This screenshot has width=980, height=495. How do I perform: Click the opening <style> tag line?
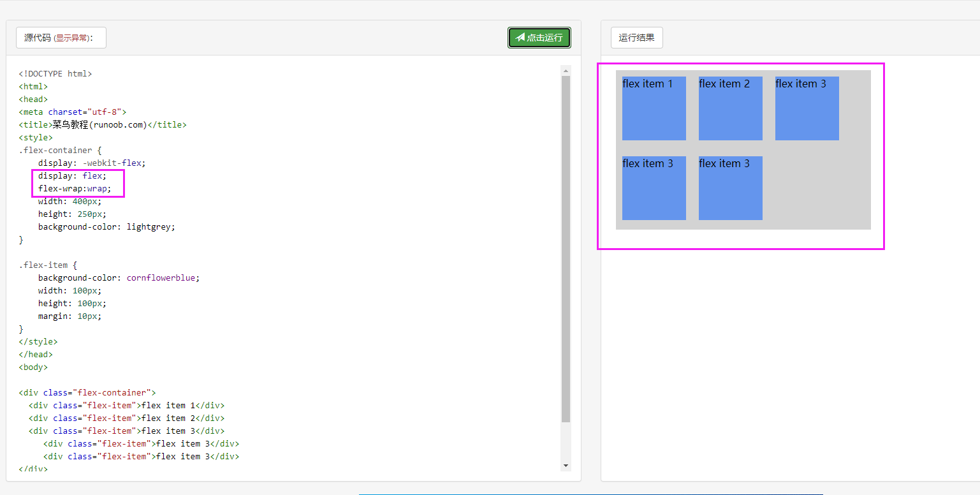(x=36, y=137)
